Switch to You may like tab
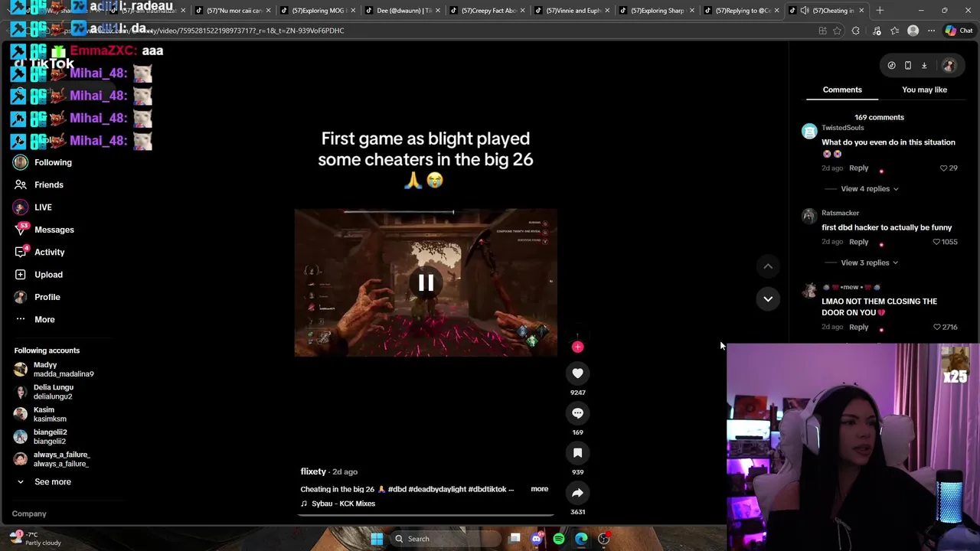Screen dimensions: 980x551 point(924,90)
